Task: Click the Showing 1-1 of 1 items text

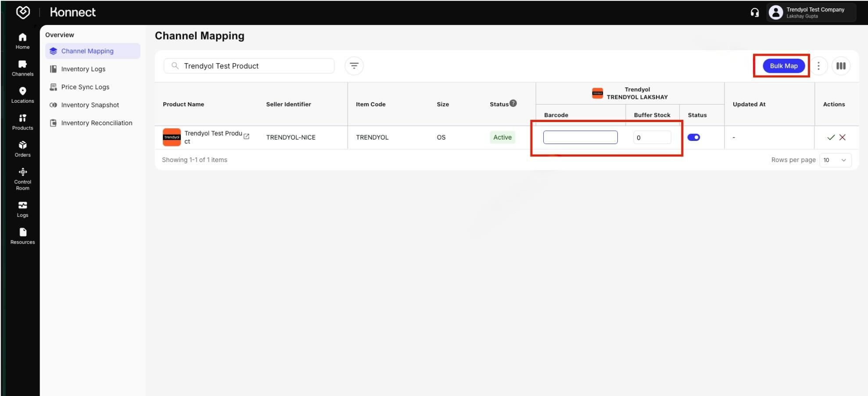Action: pyautogui.click(x=194, y=160)
